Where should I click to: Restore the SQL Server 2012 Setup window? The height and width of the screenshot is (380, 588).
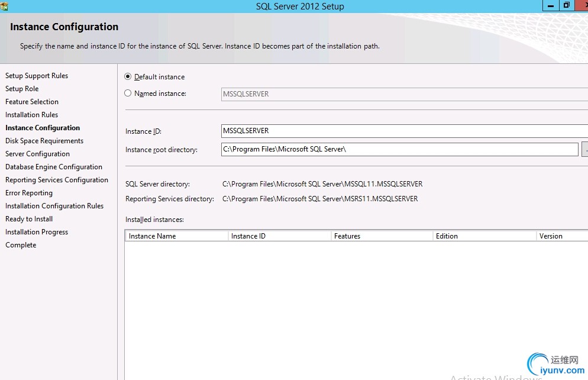[566, 6]
